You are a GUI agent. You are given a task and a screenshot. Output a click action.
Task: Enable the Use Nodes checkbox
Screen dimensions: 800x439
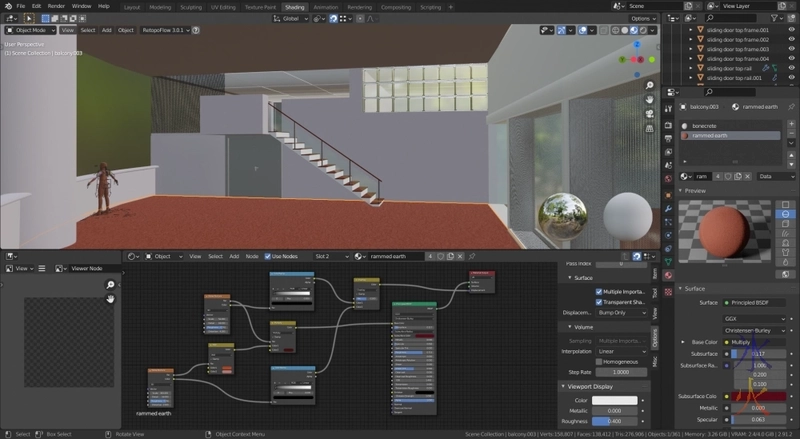click(x=269, y=256)
